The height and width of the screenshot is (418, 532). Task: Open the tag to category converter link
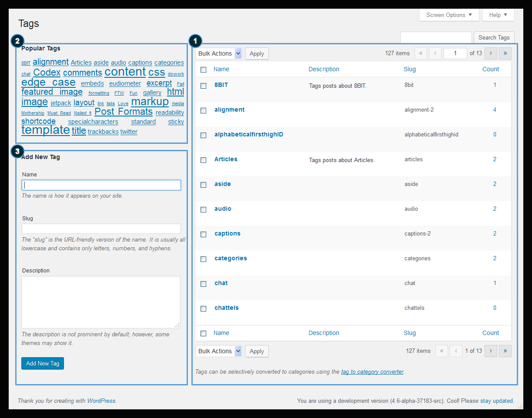click(372, 372)
